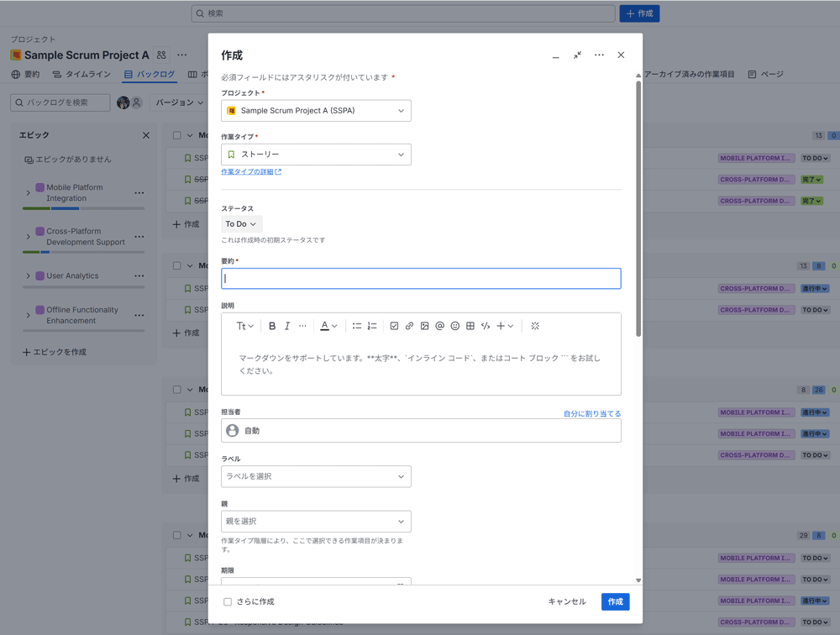This screenshot has height=635, width=840.
Task: Open the プロジェクト dropdown
Action: pos(316,111)
